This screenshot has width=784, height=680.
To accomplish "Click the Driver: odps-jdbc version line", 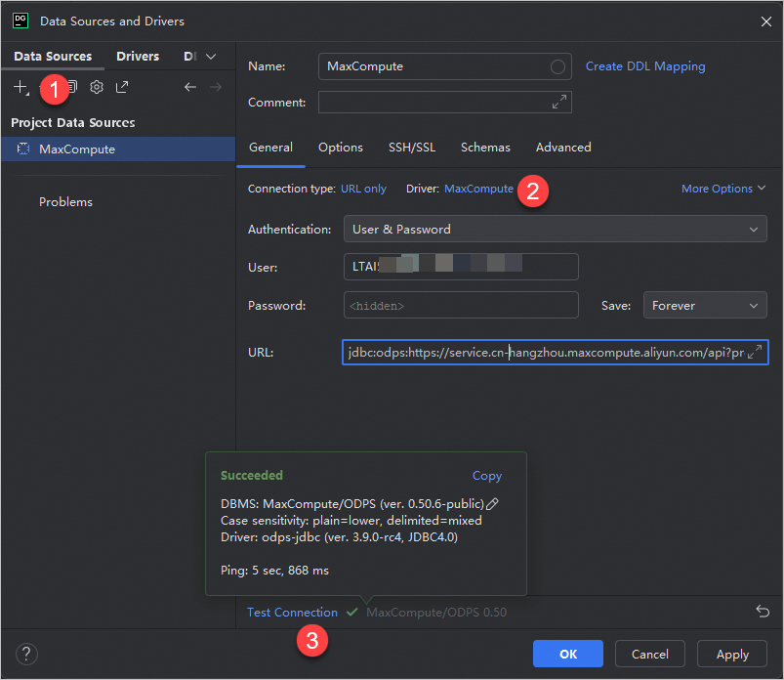I will pyautogui.click(x=339, y=537).
